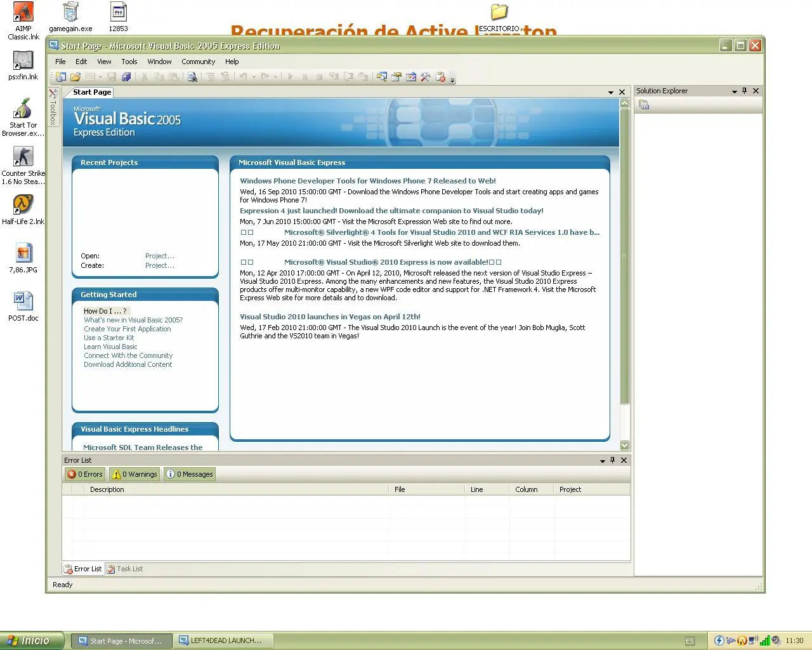
Task: Select the POST.doc desktop file
Action: (x=23, y=307)
